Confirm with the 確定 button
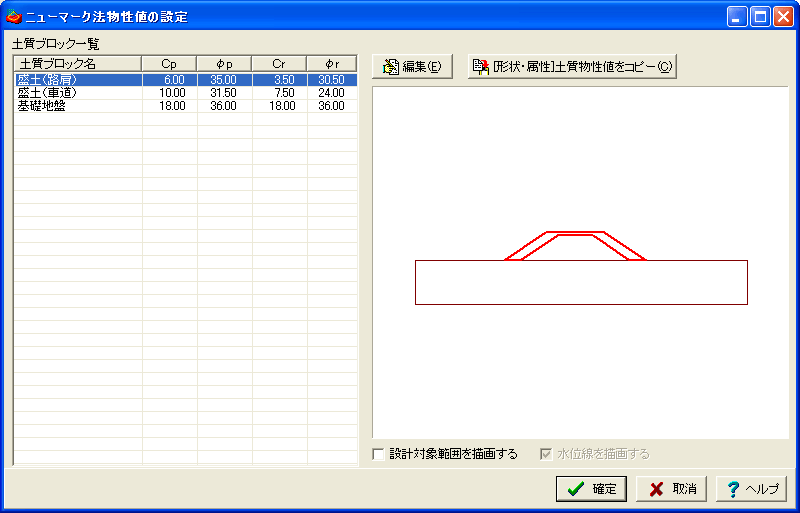Image resolution: width=800 pixels, height=513 pixels. tap(591, 489)
